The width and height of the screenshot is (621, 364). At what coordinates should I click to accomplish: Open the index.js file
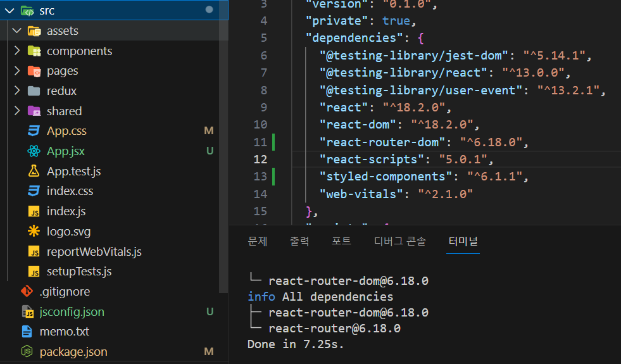(66, 211)
